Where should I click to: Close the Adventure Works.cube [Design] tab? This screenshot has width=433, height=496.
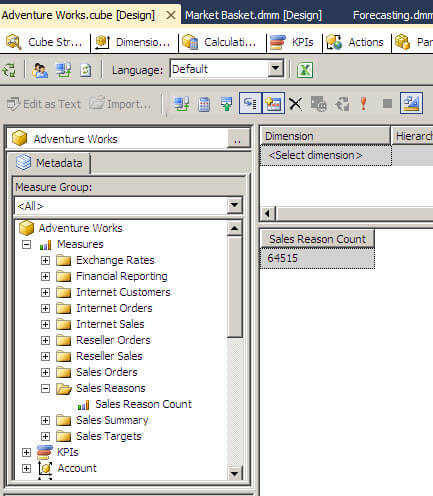[x=171, y=15]
